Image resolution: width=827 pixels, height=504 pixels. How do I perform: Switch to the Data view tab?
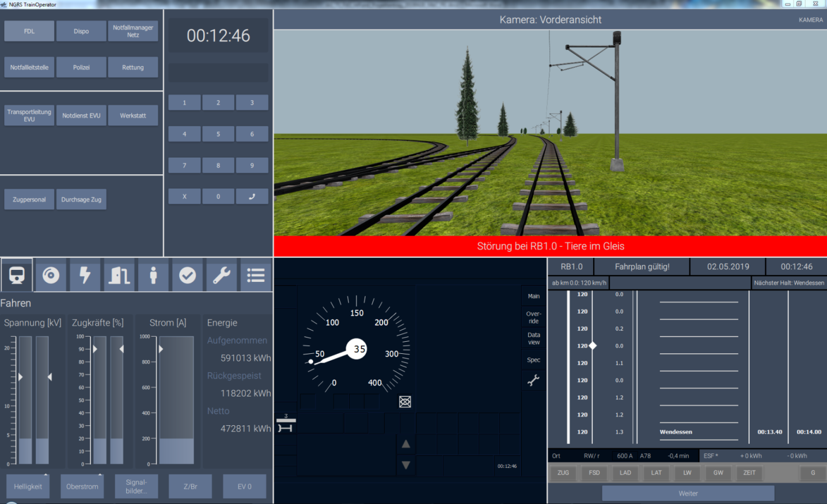[533, 338]
